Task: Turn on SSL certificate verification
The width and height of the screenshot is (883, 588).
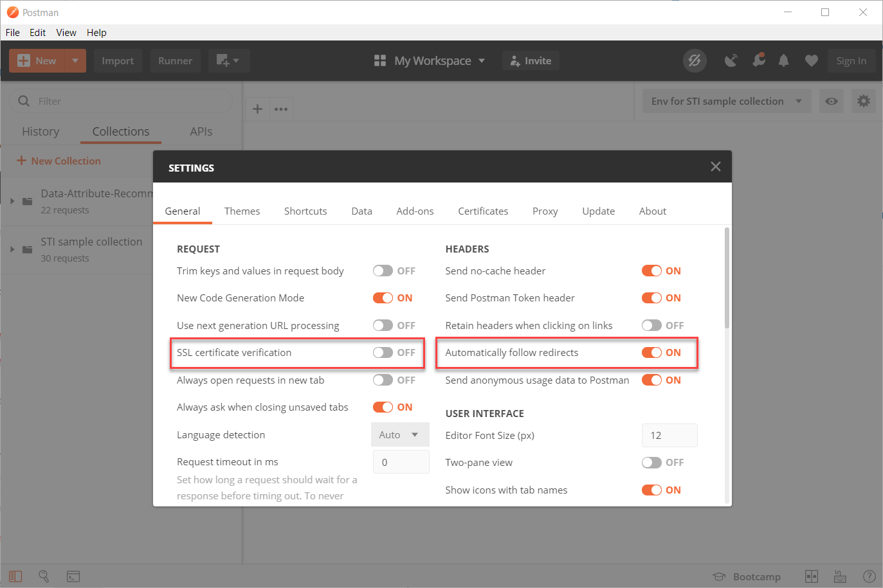Action: click(383, 352)
